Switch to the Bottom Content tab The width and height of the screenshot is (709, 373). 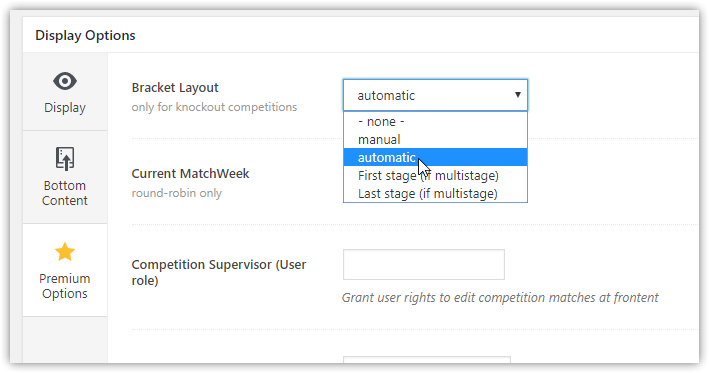coord(65,177)
